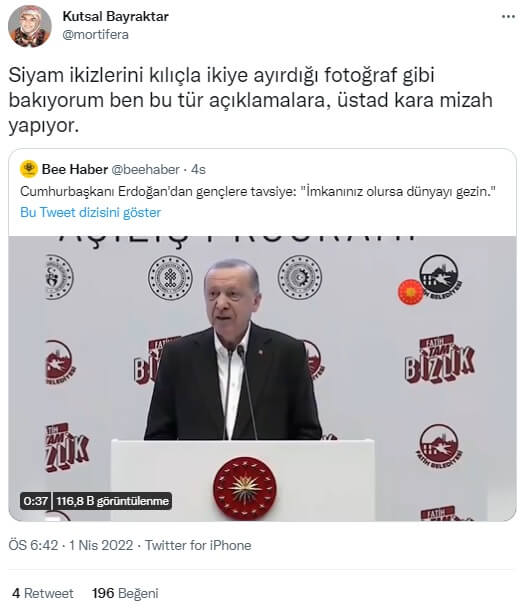Open the quoted tweet's 4s timestamp
Screen dimensions: 532x616
click(198, 169)
